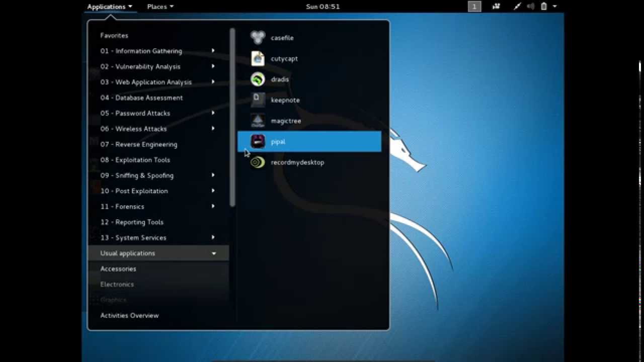644x362 pixels.
Task: Open keepnote via its icon
Action: pos(258,100)
